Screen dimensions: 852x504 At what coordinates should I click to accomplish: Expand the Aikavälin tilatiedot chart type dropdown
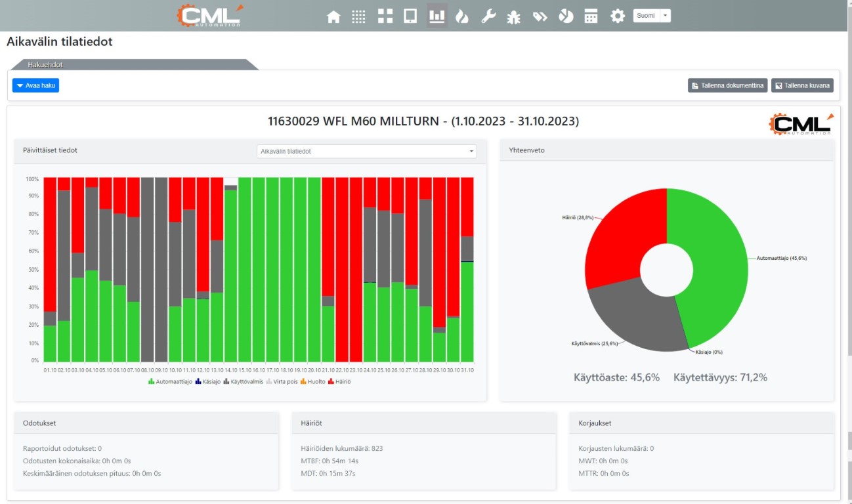[366, 152]
